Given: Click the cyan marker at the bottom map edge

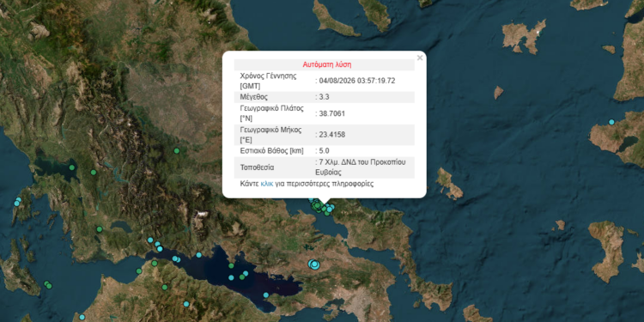Looking at the screenshot, I should 82,317.
